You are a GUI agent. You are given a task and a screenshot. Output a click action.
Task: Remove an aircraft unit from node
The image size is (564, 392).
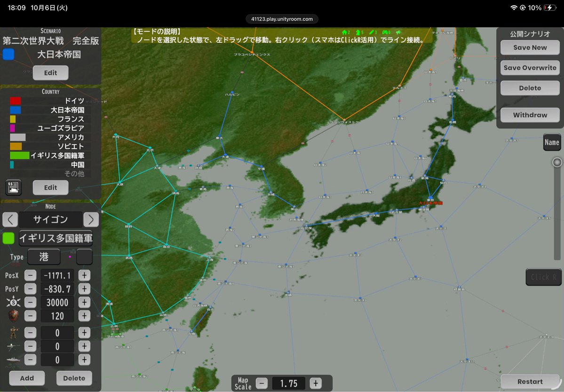pos(30,346)
